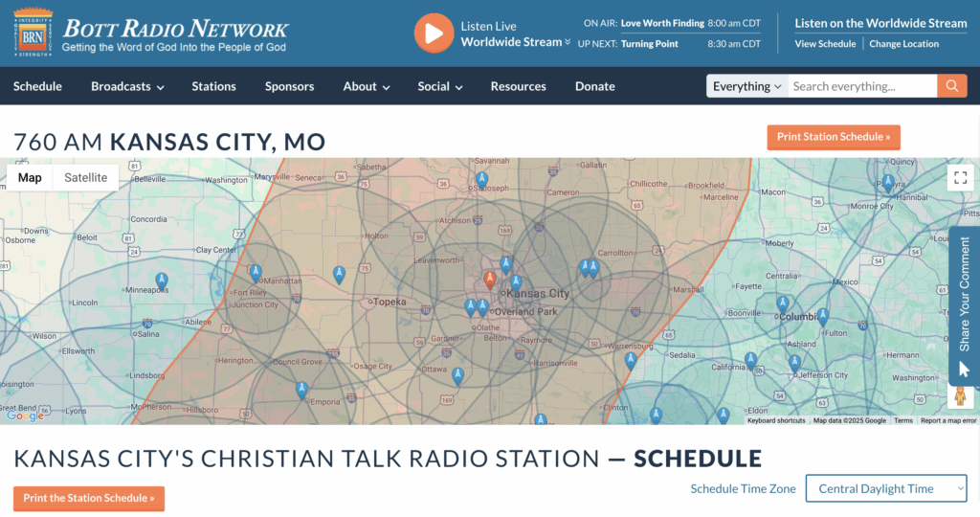Open the Everything search scope dropdown

coord(746,86)
